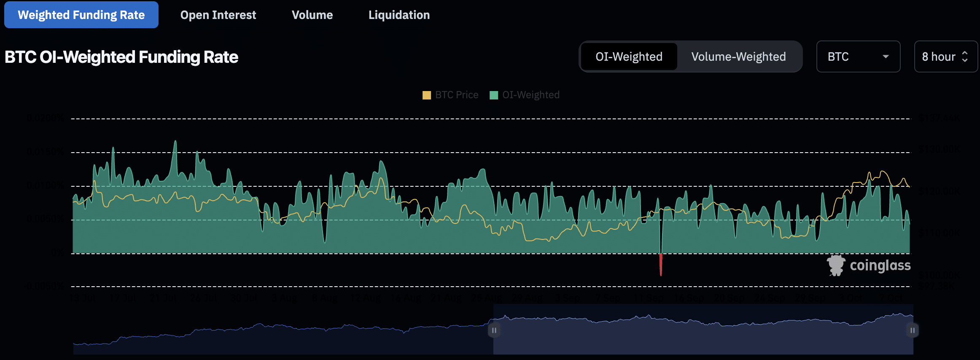The width and height of the screenshot is (980, 360).
Task: Open the 8 hour interval selector
Action: 945,57
